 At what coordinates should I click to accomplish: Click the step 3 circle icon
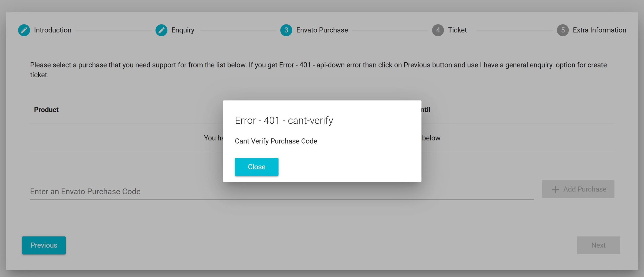(286, 30)
